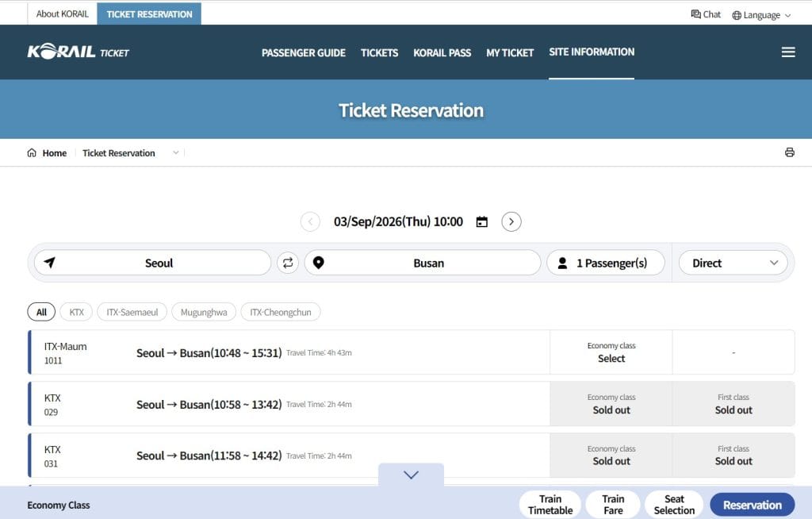Go to next date arrow
This screenshot has height=519, width=812.
pos(511,222)
